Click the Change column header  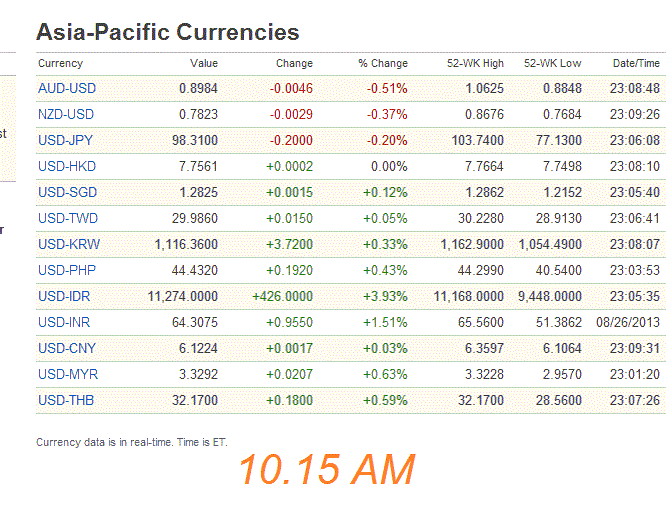[295, 63]
